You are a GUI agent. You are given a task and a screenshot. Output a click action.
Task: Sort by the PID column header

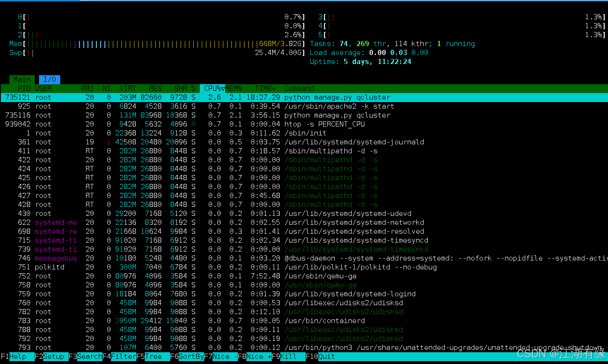click(x=24, y=88)
